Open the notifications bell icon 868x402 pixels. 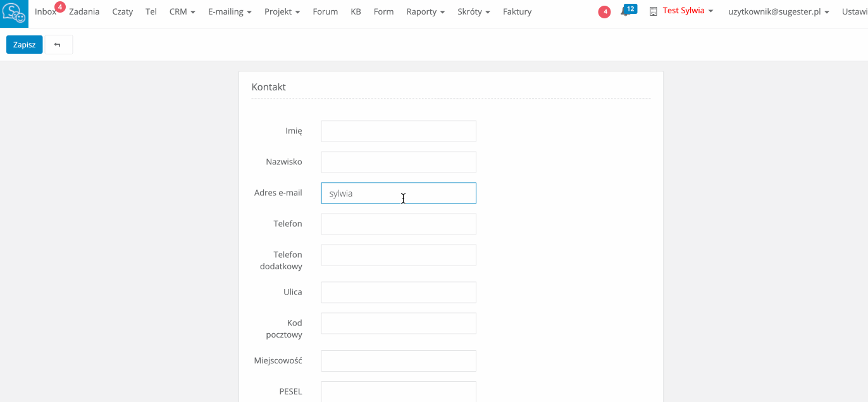(626, 12)
